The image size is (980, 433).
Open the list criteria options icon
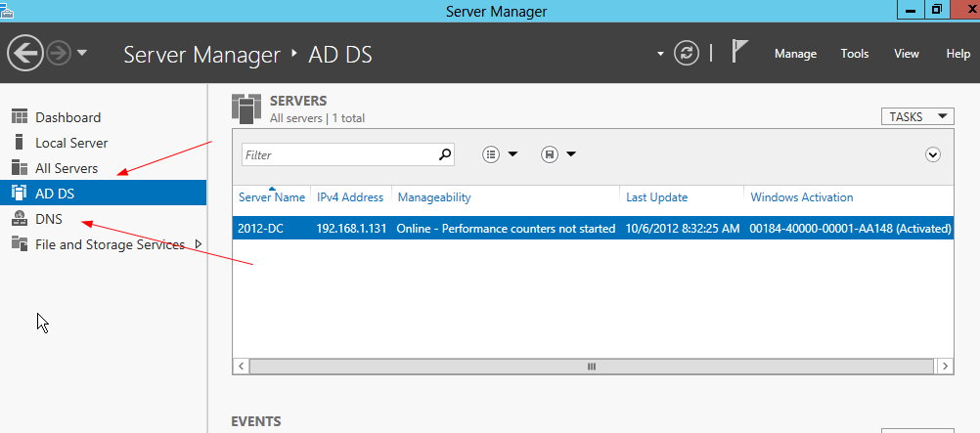[492, 154]
